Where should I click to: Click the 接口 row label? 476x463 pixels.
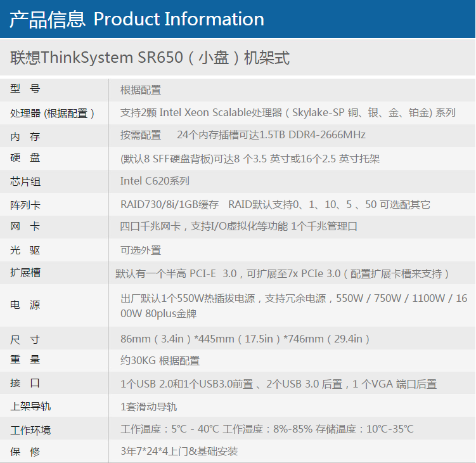click(x=25, y=383)
